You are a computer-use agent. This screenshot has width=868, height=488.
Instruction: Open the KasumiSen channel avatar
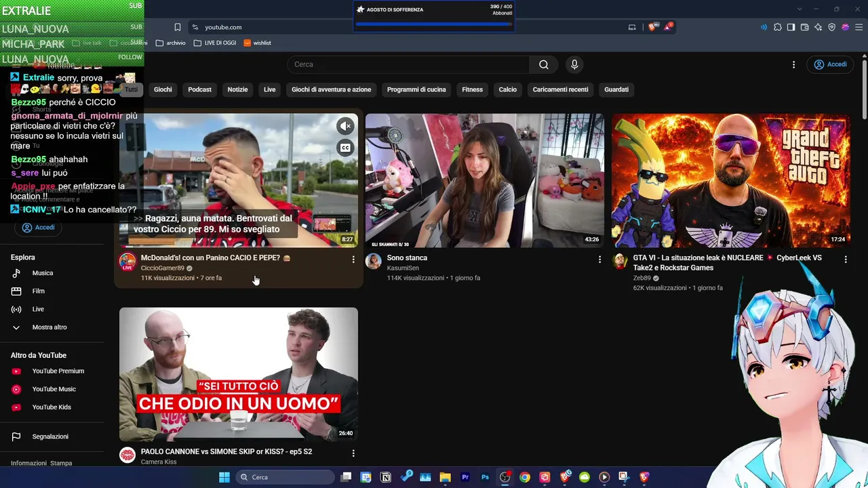374,262
